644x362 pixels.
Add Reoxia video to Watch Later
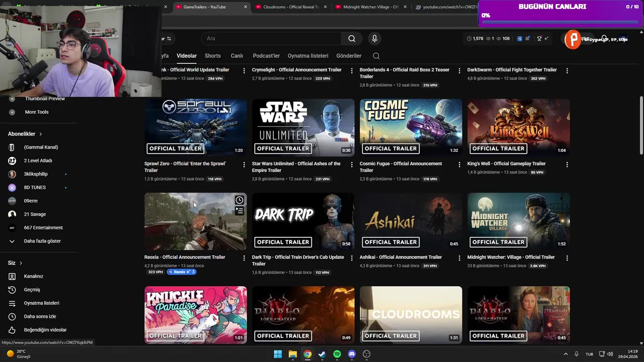[x=239, y=200]
